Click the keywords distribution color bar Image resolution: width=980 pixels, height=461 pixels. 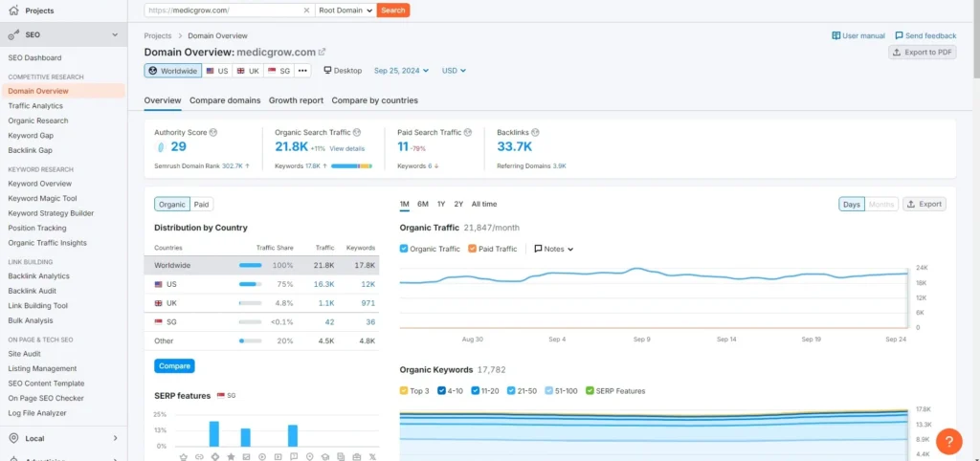pos(351,166)
